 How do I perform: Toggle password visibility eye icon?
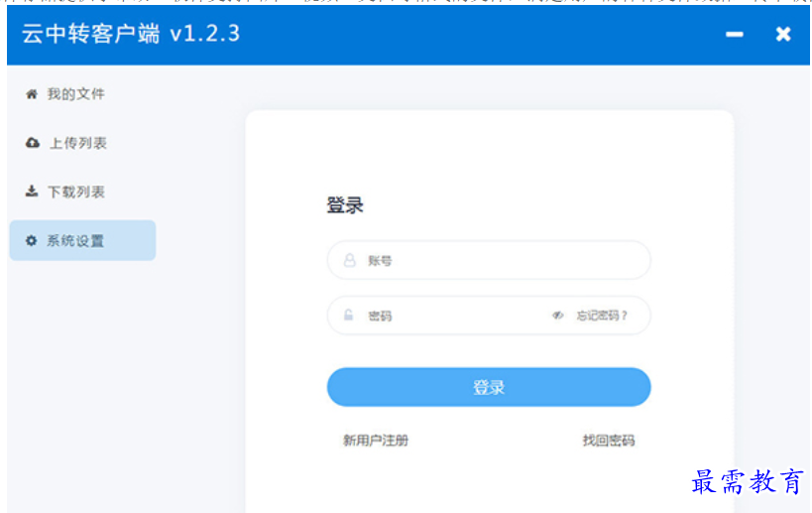pyautogui.click(x=557, y=316)
